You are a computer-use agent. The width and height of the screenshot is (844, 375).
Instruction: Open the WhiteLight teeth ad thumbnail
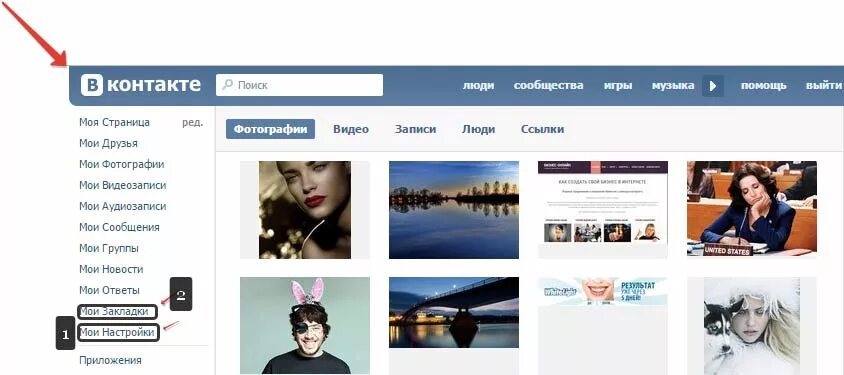[x=603, y=292]
